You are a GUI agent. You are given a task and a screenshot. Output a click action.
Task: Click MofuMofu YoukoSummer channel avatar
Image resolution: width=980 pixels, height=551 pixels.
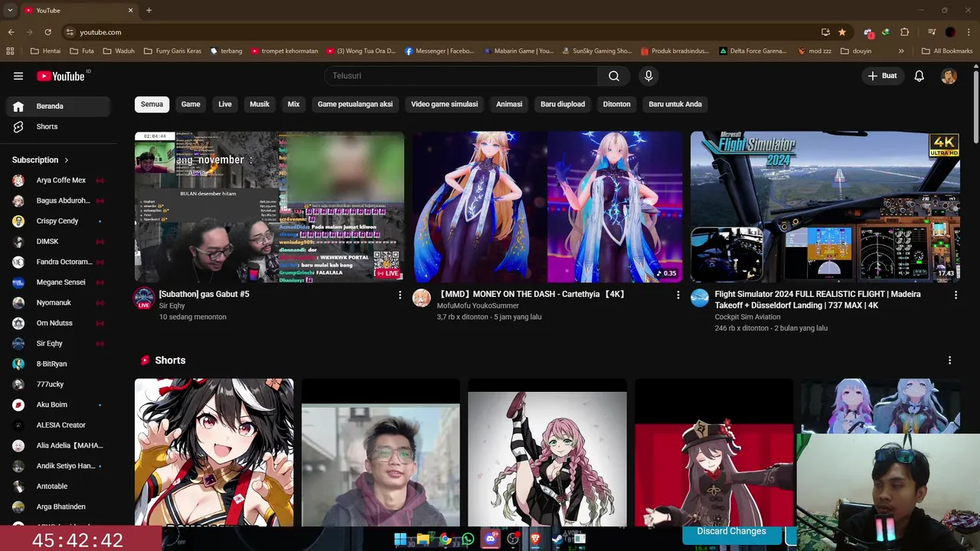[422, 298]
